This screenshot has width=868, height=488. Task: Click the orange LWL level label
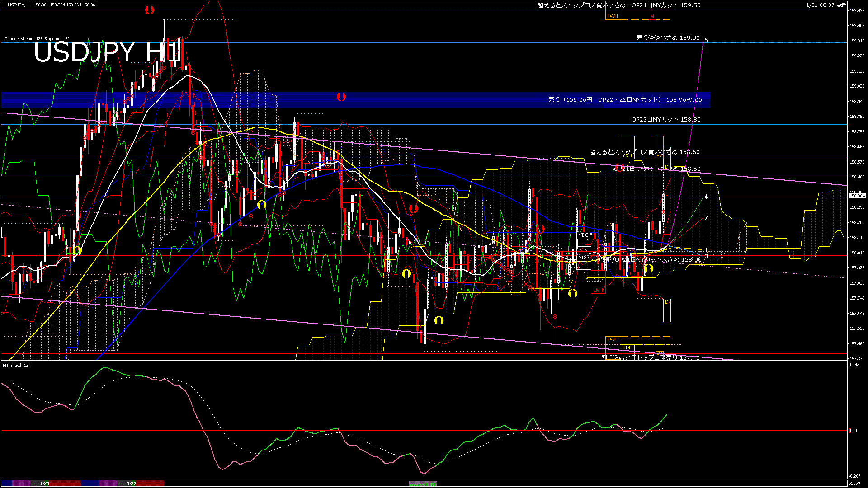click(x=612, y=339)
